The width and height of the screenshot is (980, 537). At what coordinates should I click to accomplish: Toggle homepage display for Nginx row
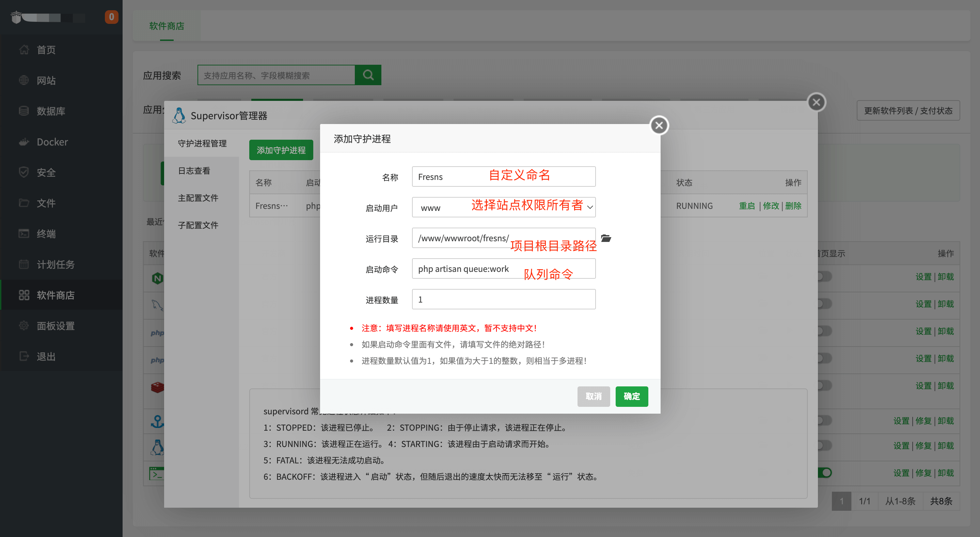[825, 276]
